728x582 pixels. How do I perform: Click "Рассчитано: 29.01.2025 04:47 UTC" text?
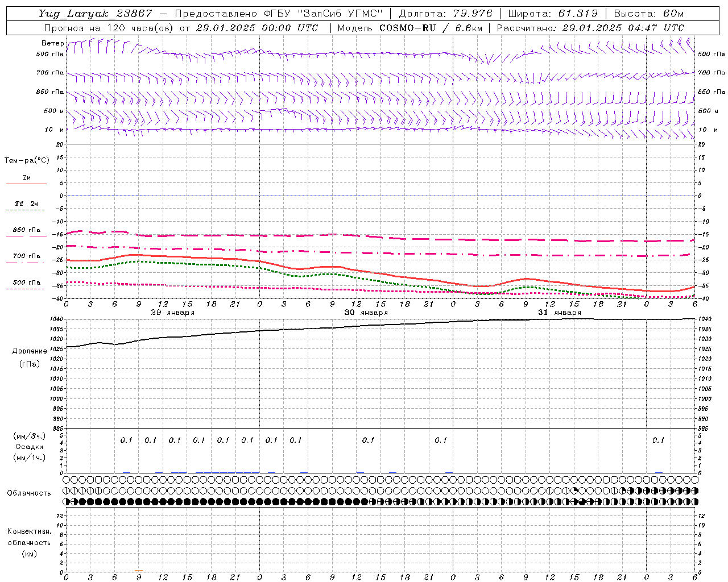[x=591, y=28]
